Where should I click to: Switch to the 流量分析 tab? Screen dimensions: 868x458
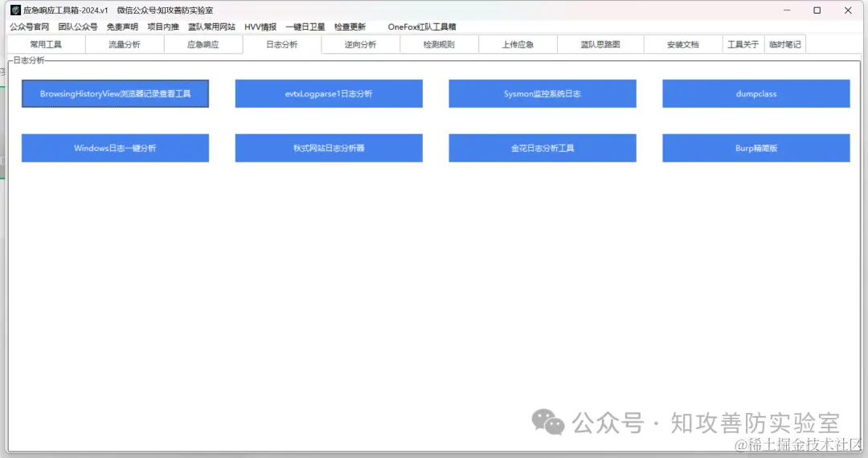point(125,44)
